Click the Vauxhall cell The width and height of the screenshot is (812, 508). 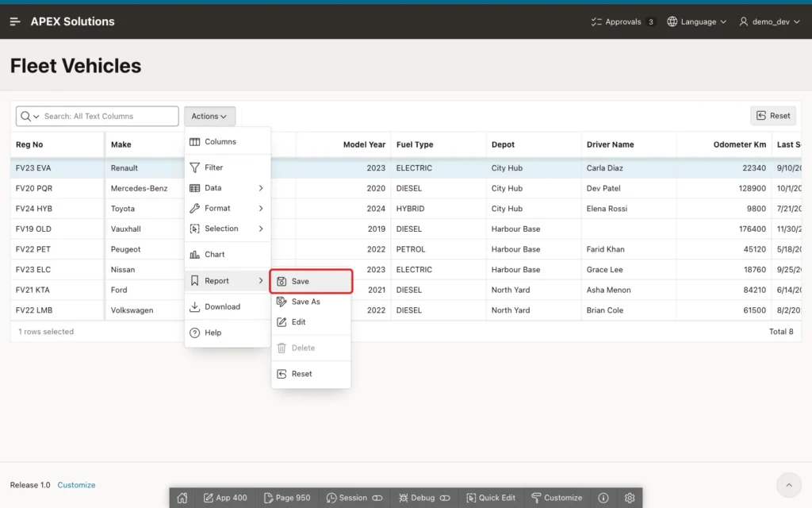144,229
